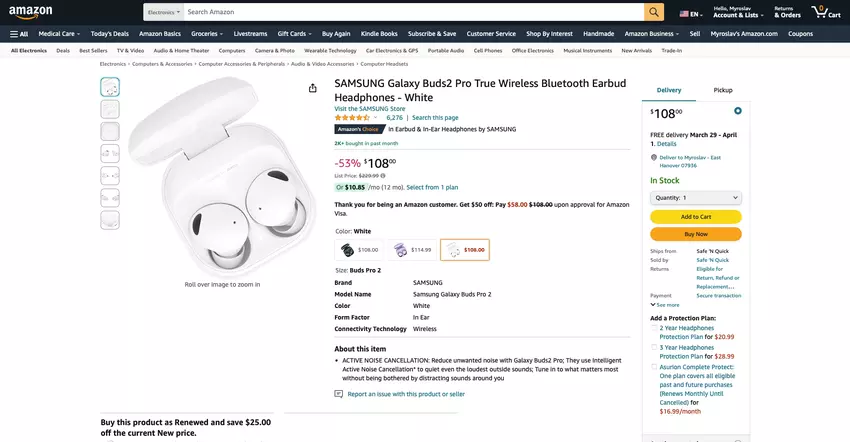The image size is (850, 442).
Task: Check the 3 Year Headphones Protection Plan
Action: click(654, 347)
